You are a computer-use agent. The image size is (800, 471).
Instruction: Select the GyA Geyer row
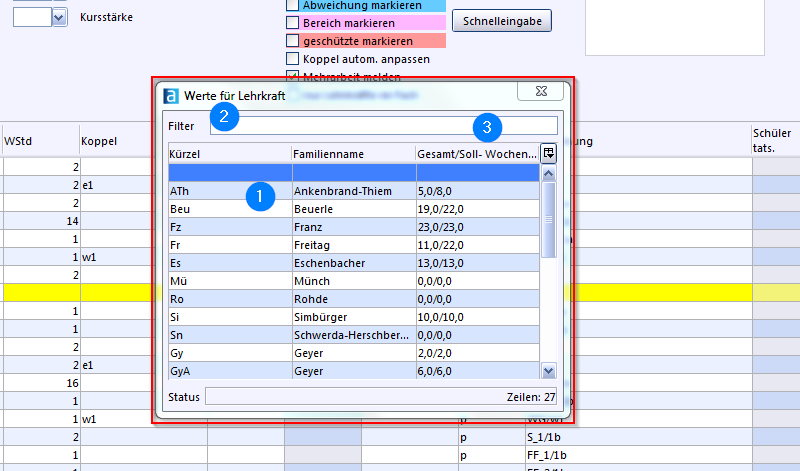[354, 371]
